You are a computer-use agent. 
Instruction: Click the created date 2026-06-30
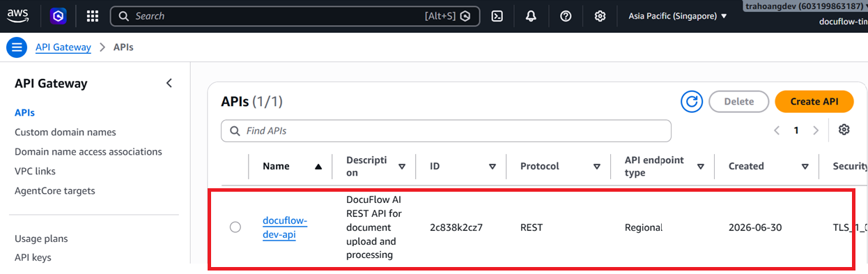point(755,227)
